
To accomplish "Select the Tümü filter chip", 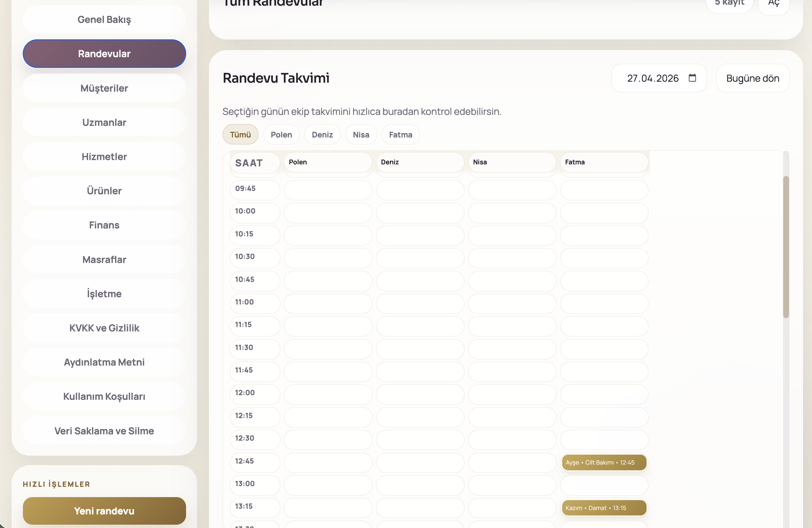I will (240, 134).
